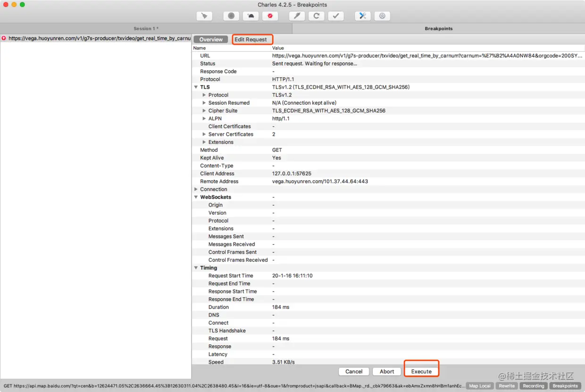Select the HTTP/1.1 protocol value
The height and width of the screenshot is (392, 585).
coord(283,79)
